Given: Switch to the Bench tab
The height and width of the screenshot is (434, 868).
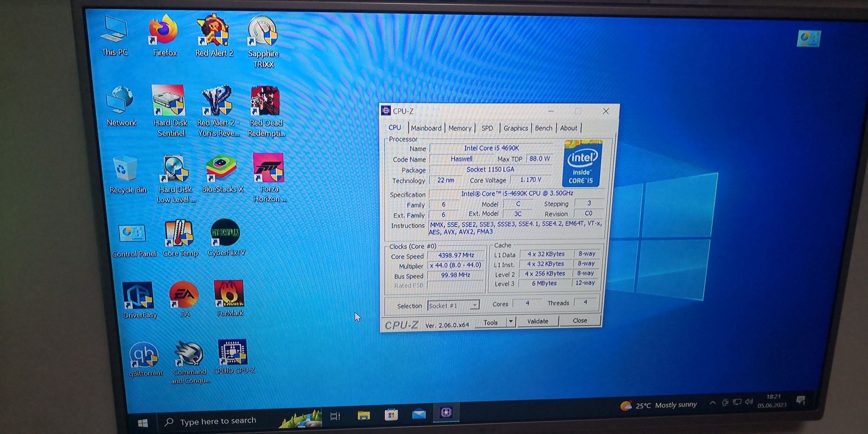Looking at the screenshot, I should click(543, 128).
